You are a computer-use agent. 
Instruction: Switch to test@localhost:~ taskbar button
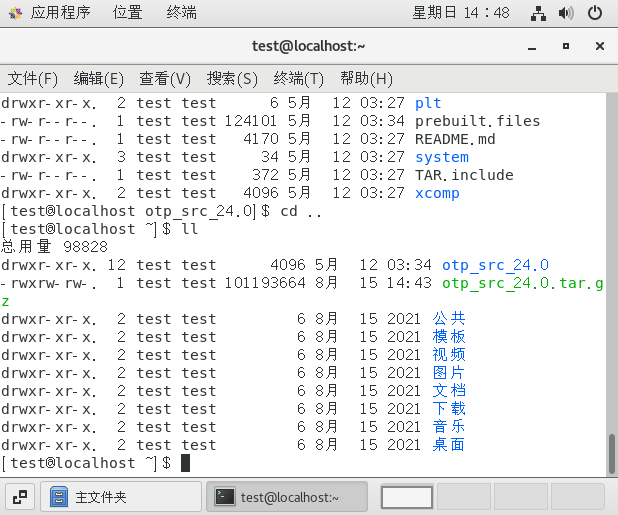pos(287,497)
